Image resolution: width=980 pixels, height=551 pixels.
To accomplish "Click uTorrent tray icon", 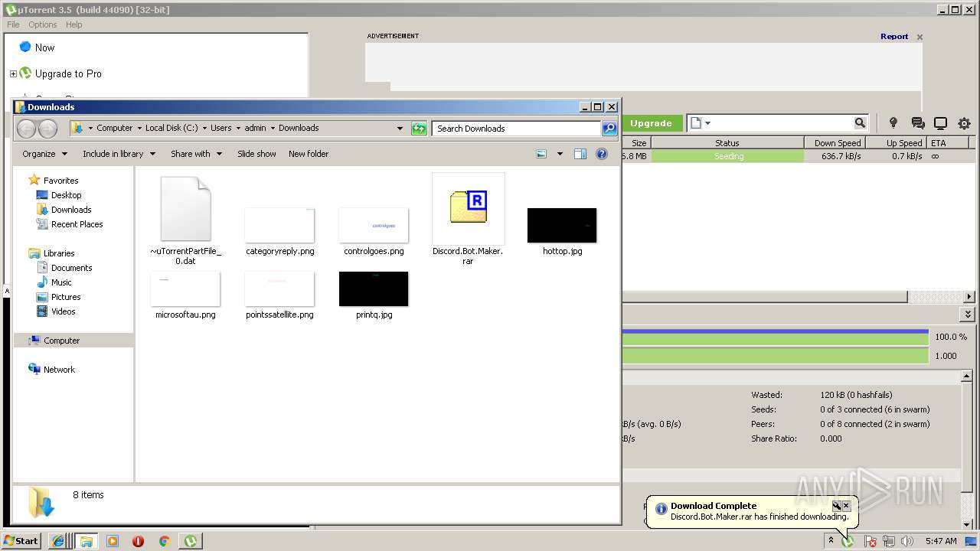I will click(848, 541).
